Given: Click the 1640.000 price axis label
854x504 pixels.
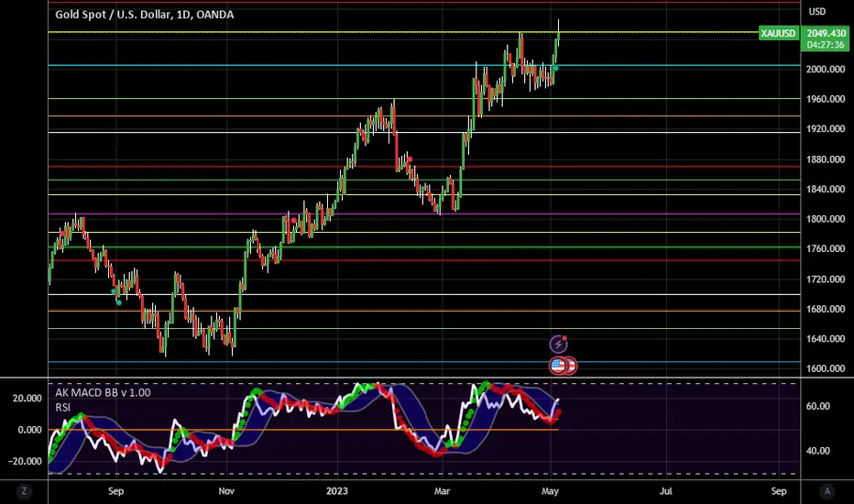Looking at the screenshot, I should [x=826, y=338].
